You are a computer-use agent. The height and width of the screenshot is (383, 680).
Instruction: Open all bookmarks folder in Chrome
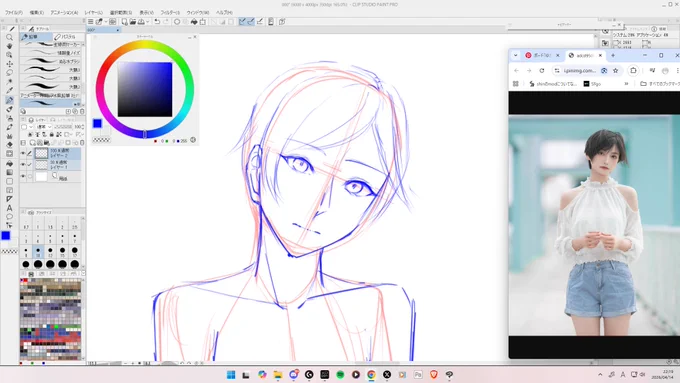pos(659,84)
